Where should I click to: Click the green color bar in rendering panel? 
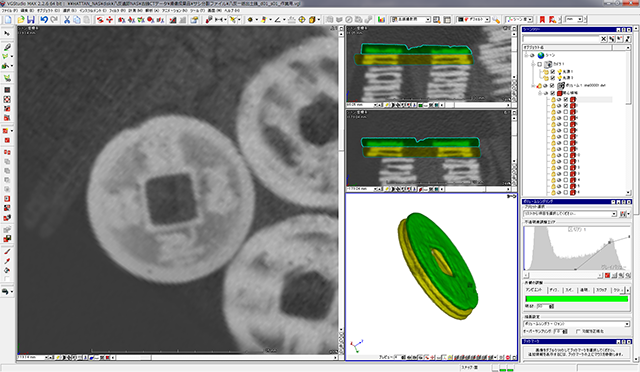click(x=576, y=299)
